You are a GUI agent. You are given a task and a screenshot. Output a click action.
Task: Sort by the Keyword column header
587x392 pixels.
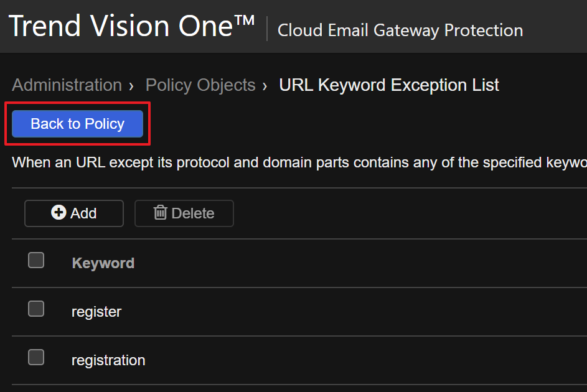coord(103,263)
